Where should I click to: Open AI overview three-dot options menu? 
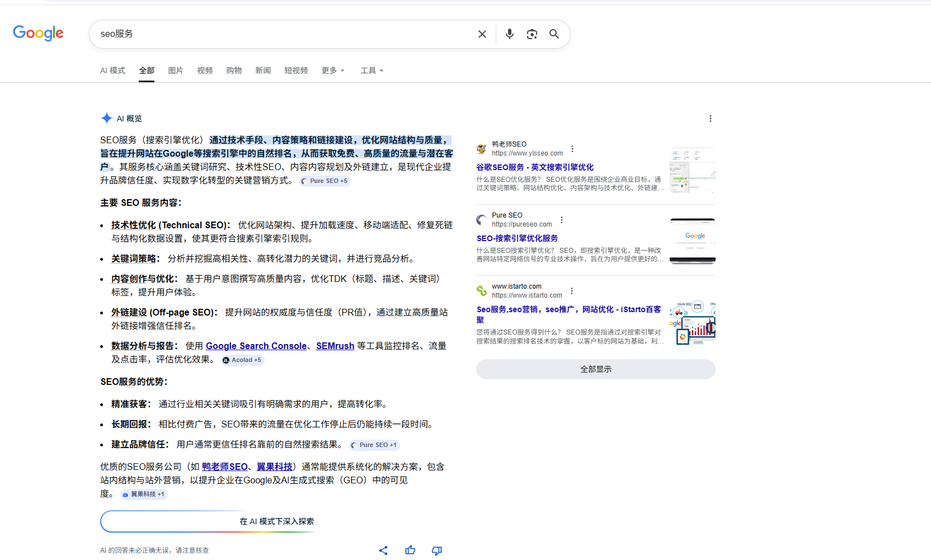[710, 119]
